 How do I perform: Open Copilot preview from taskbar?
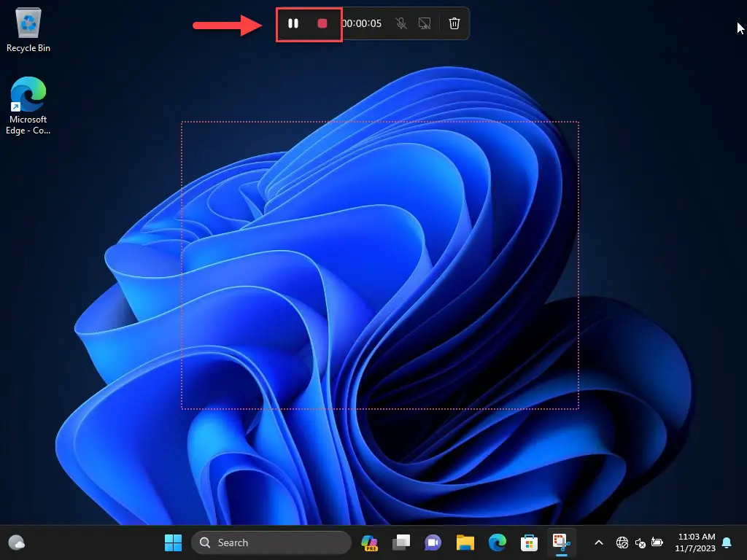369,542
